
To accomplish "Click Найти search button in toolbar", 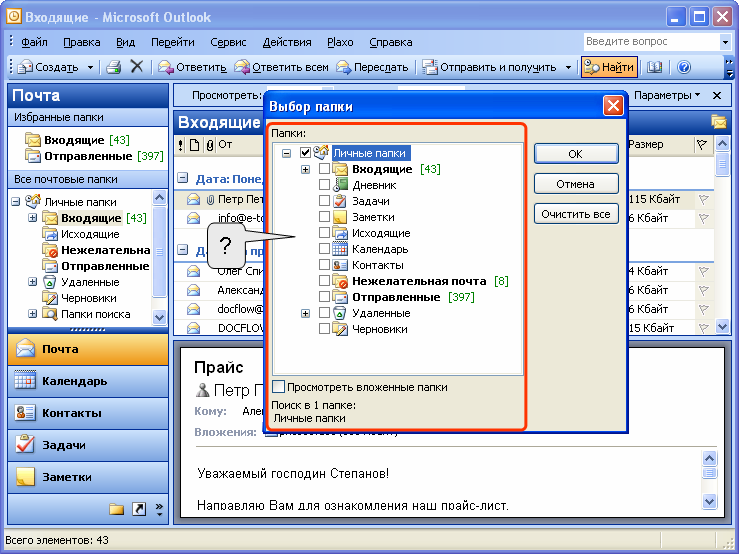I will pos(609,67).
